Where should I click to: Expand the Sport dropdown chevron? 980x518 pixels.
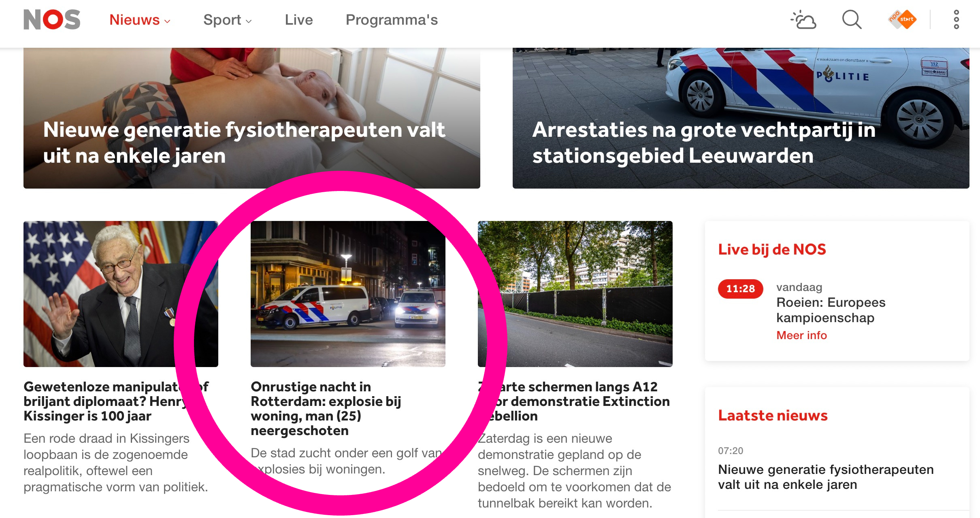click(249, 21)
